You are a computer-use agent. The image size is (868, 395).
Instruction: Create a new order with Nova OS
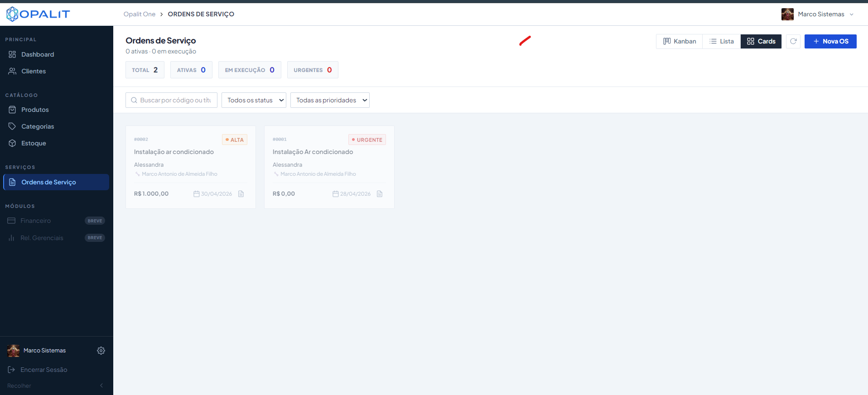[830, 41]
